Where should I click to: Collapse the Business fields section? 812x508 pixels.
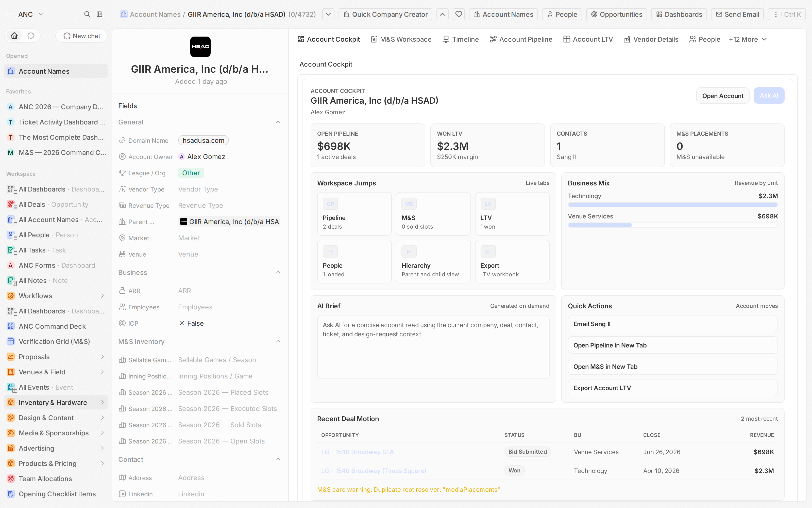coord(278,273)
